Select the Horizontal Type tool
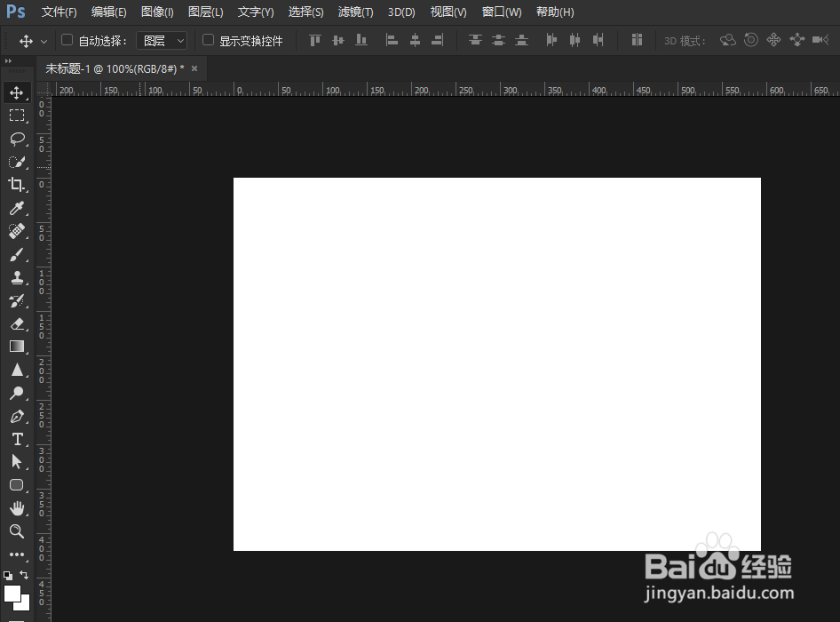 click(x=17, y=439)
